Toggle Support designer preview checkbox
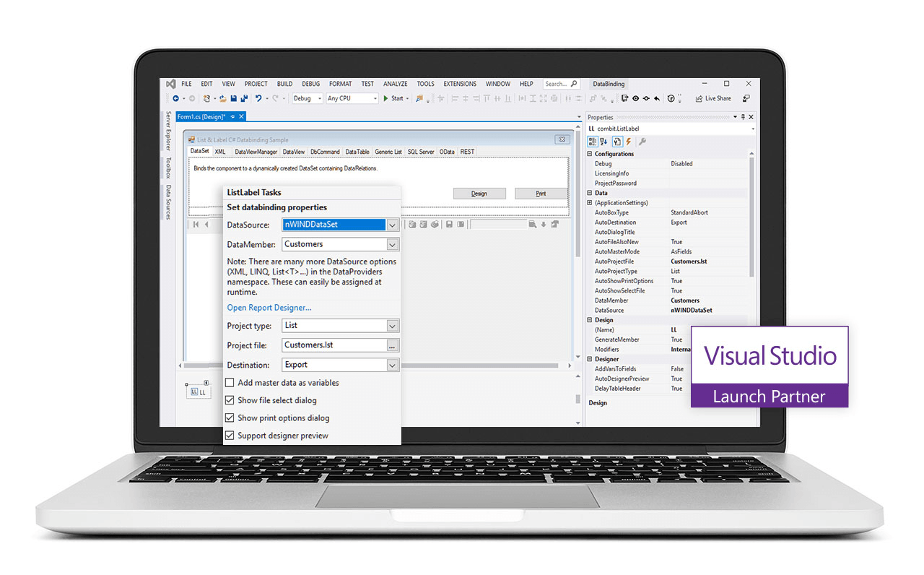The height and width of the screenshot is (575, 924). pos(230,436)
